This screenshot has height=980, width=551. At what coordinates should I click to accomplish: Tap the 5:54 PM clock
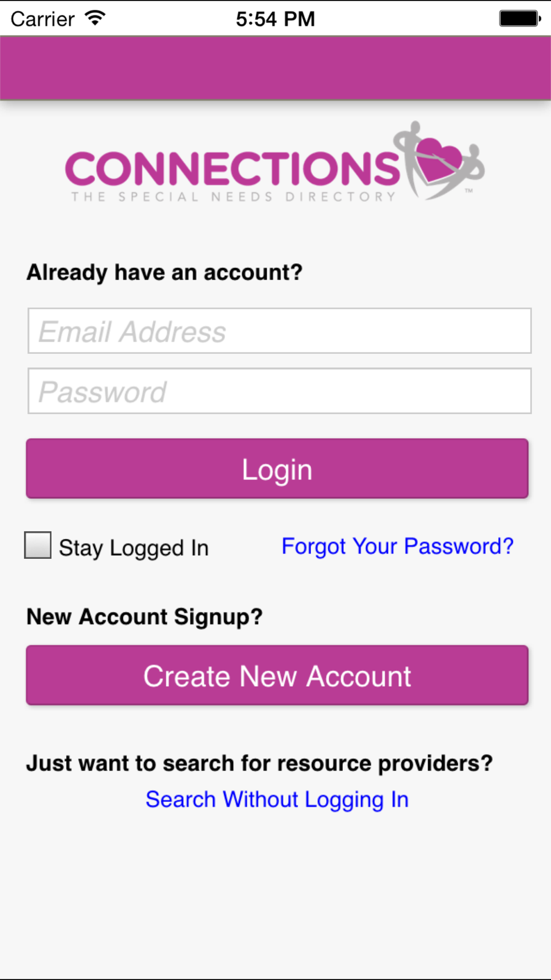point(275,19)
